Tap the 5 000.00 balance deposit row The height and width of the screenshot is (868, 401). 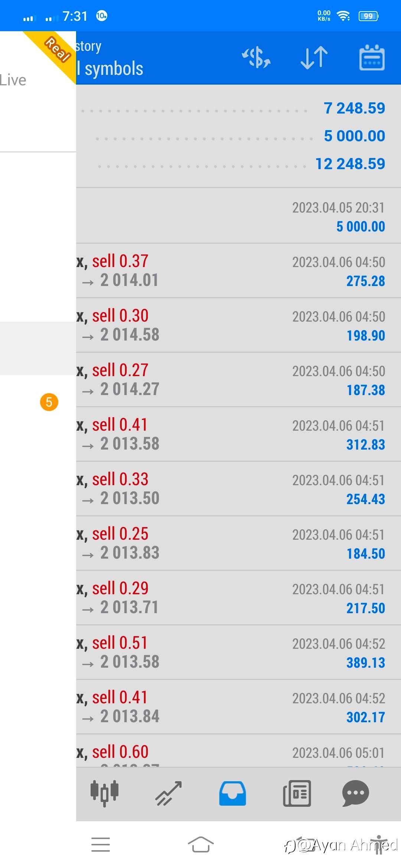click(238, 216)
